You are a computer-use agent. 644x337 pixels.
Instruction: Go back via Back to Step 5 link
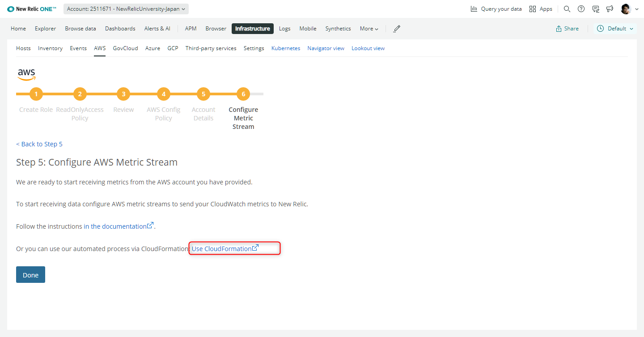coord(39,144)
